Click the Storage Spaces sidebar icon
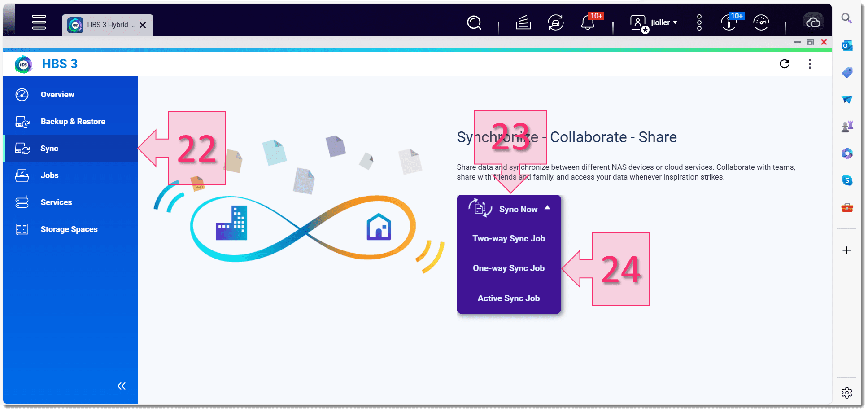The image size is (868, 412). coord(22,229)
